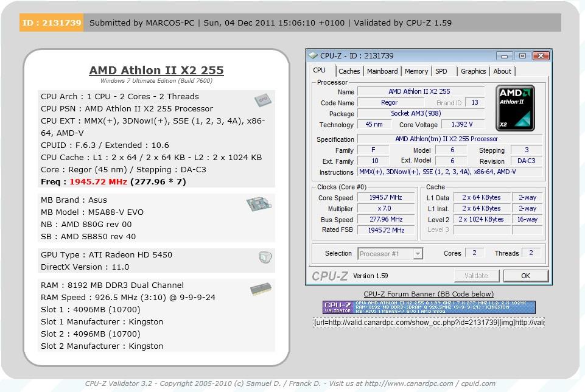The height and width of the screenshot is (392, 585).
Task: Click the Level 2 16-way associativity value
Action: point(527,219)
